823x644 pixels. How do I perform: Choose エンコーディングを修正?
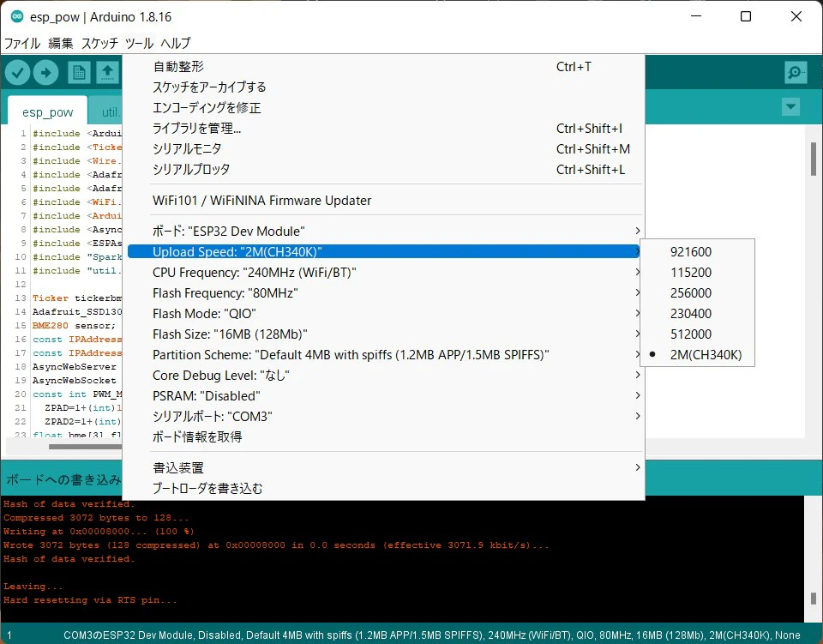click(385, 107)
